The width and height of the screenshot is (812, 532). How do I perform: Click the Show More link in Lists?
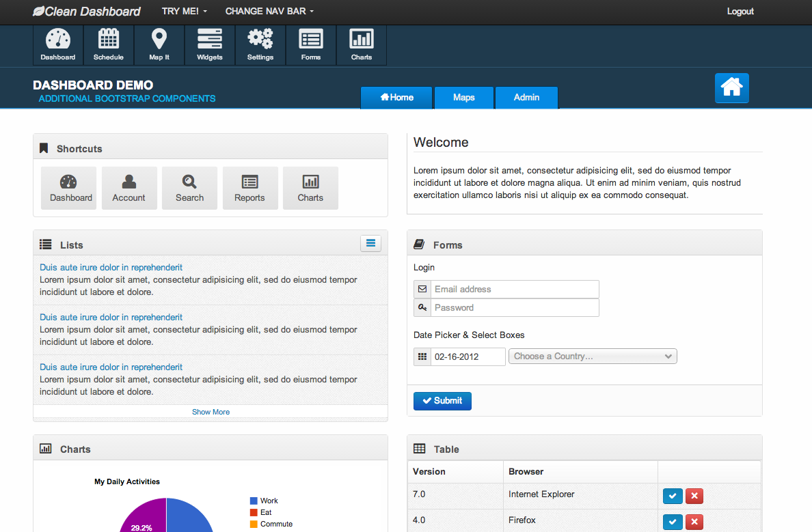[x=211, y=412]
